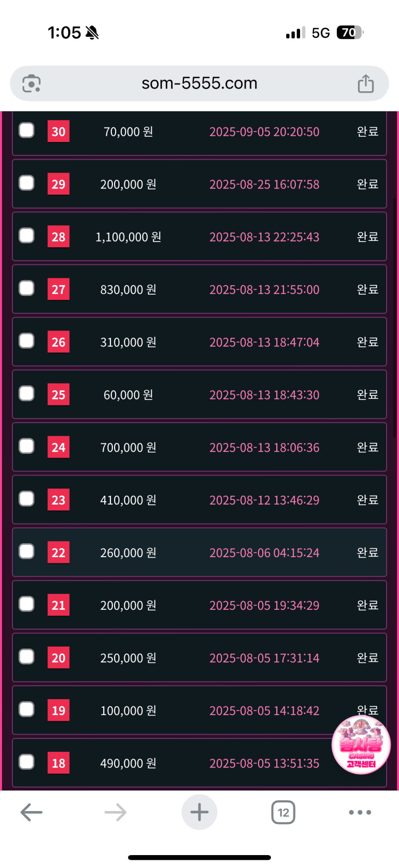Tap the red number 27 badge
Screen dimensions: 399x868
coord(58,289)
